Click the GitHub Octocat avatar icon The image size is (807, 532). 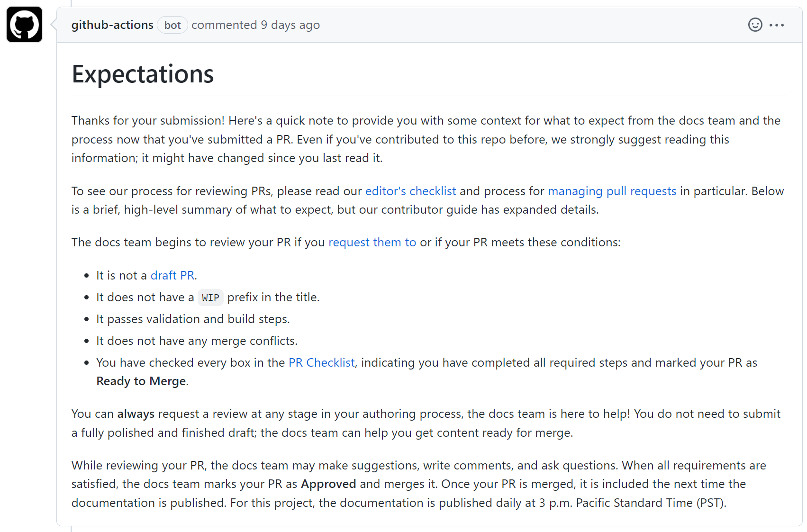pos(24,25)
